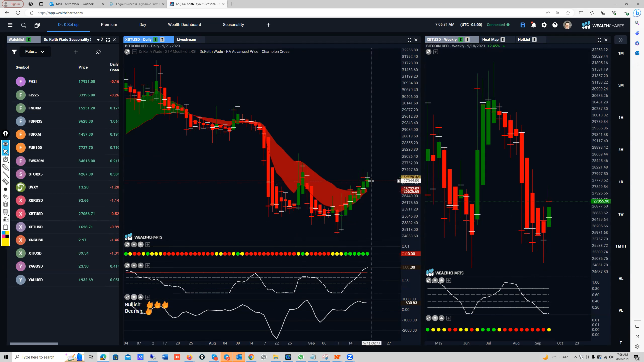
Task: Expand the dot-indicator pane plus box
Action: coord(148,245)
